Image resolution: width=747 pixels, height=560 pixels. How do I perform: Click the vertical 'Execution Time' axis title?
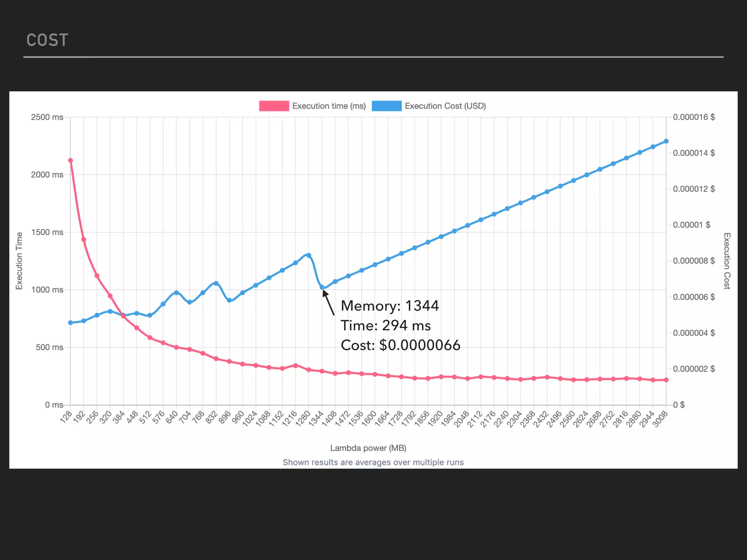(x=19, y=261)
